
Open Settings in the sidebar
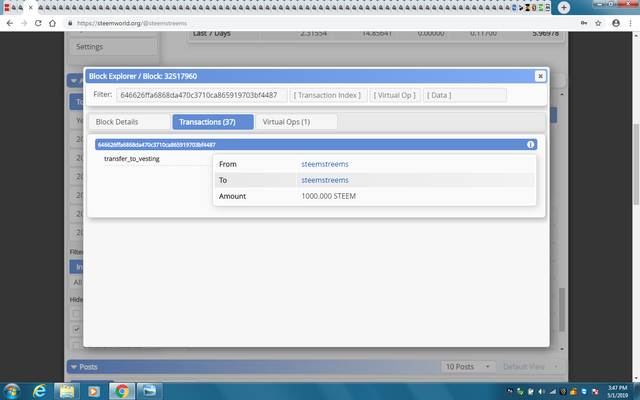click(x=113, y=47)
